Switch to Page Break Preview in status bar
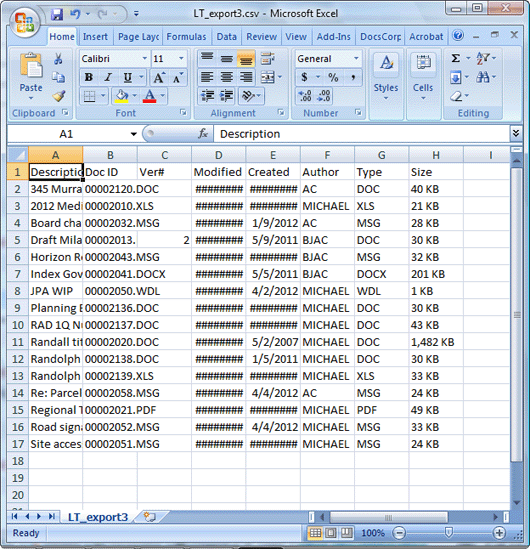The width and height of the screenshot is (530, 549). click(347, 533)
